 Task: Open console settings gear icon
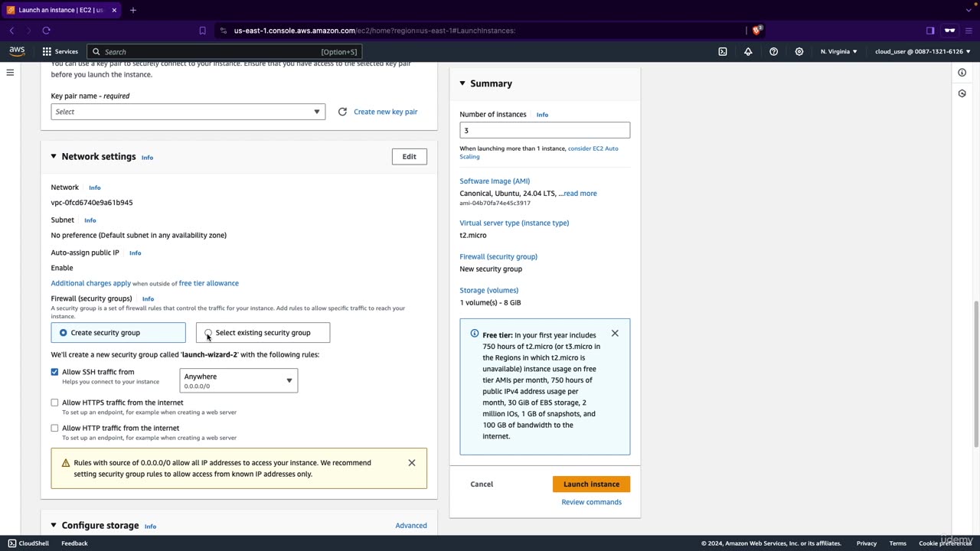799,51
